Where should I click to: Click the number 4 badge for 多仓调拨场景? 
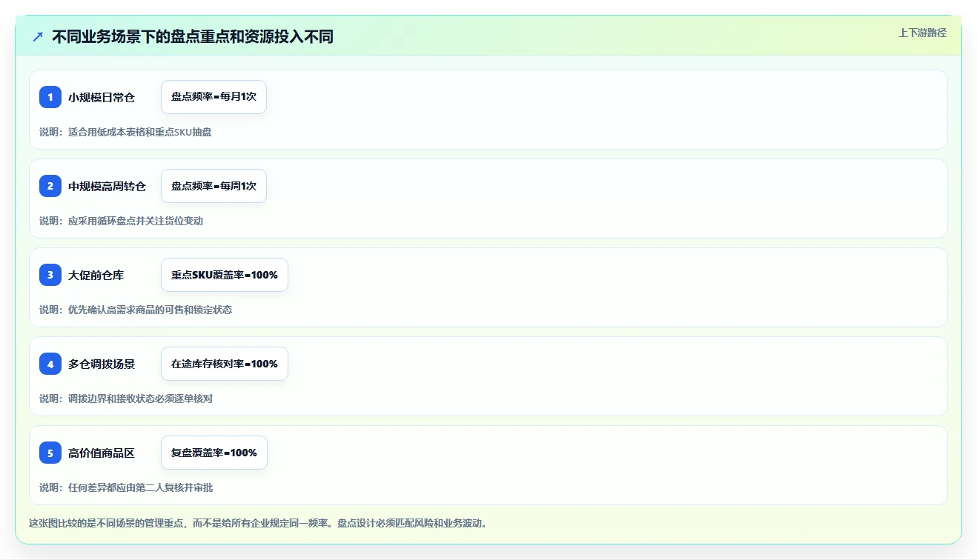(50, 364)
